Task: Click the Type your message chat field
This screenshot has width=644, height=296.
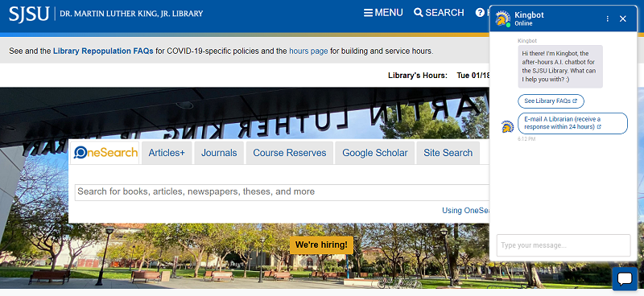Action: pyautogui.click(x=563, y=245)
